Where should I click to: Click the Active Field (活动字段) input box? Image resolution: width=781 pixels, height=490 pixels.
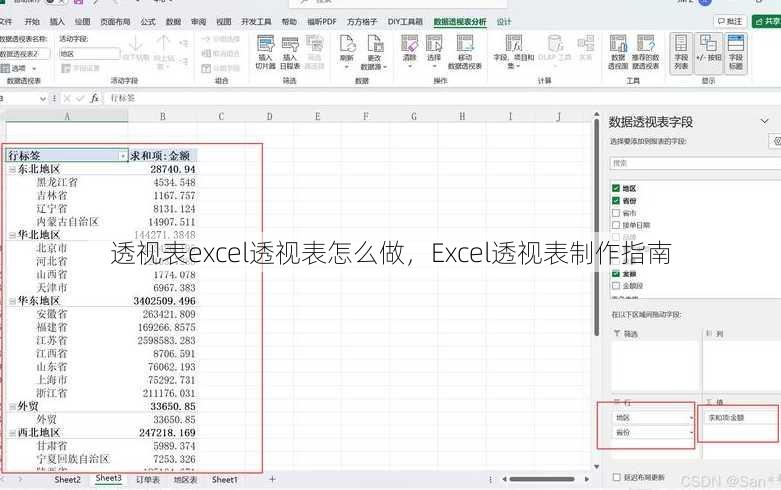pos(90,54)
